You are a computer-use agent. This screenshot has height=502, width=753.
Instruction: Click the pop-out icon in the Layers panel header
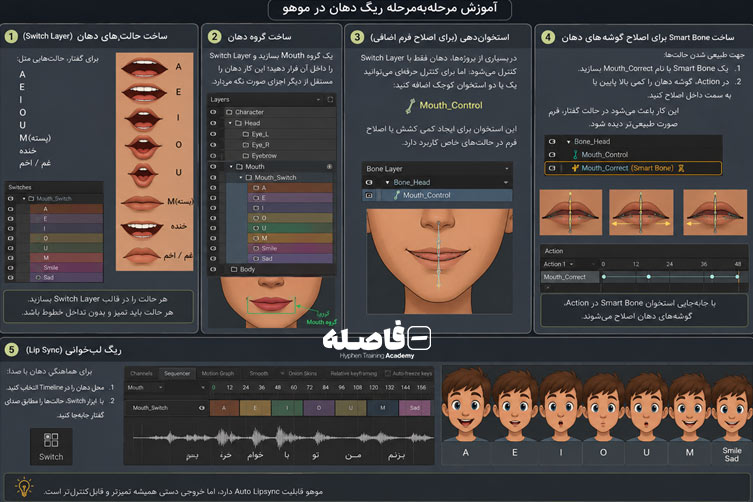point(330,99)
